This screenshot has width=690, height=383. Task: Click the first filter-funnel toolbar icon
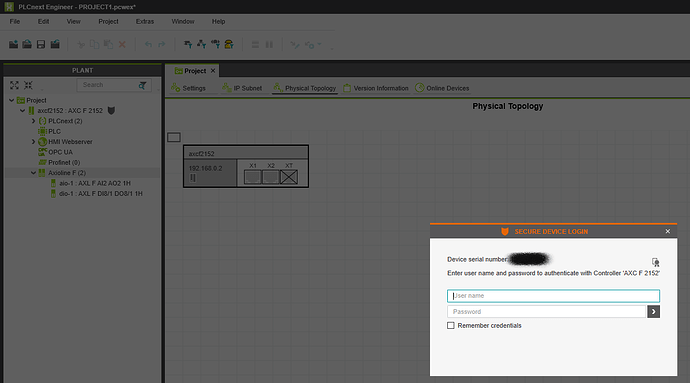(x=188, y=44)
